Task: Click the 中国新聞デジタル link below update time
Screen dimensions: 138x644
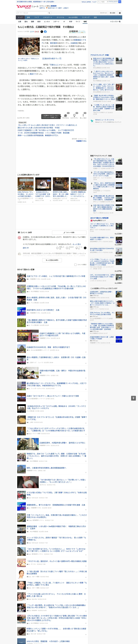Action: 81,141
